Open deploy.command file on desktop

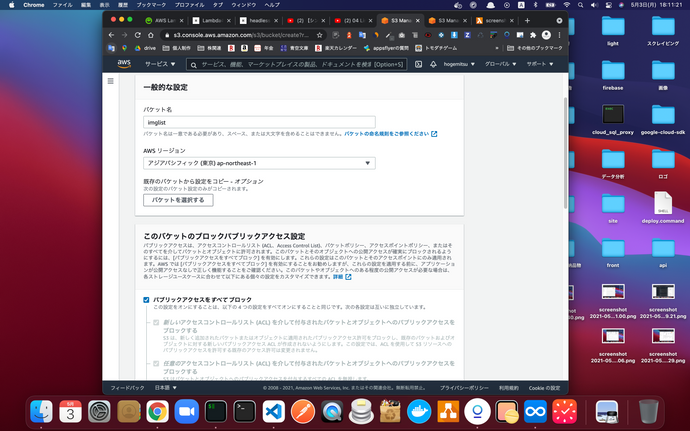point(663,207)
